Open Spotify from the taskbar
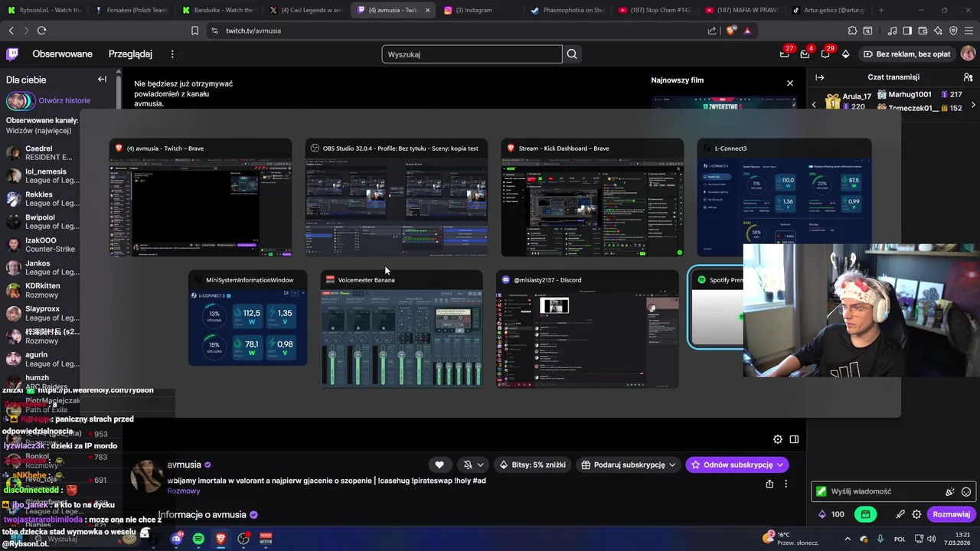The height and width of the screenshot is (551, 980). pos(198,539)
